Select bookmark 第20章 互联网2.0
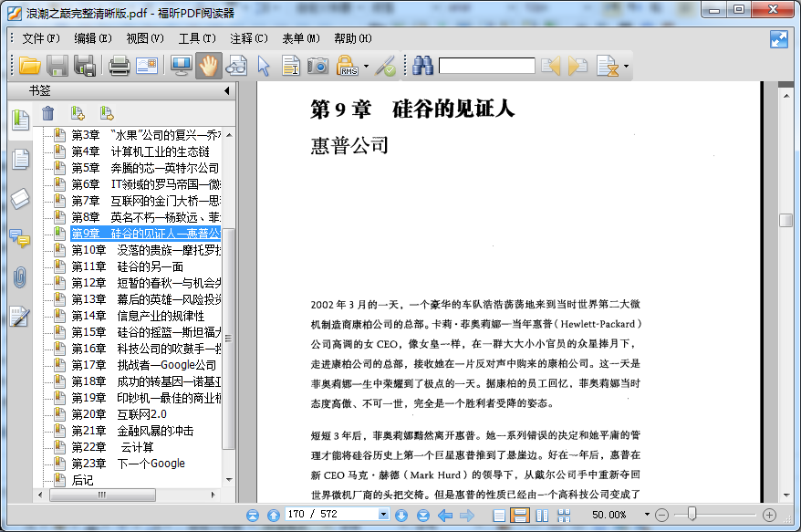801x532 pixels. coord(119,414)
